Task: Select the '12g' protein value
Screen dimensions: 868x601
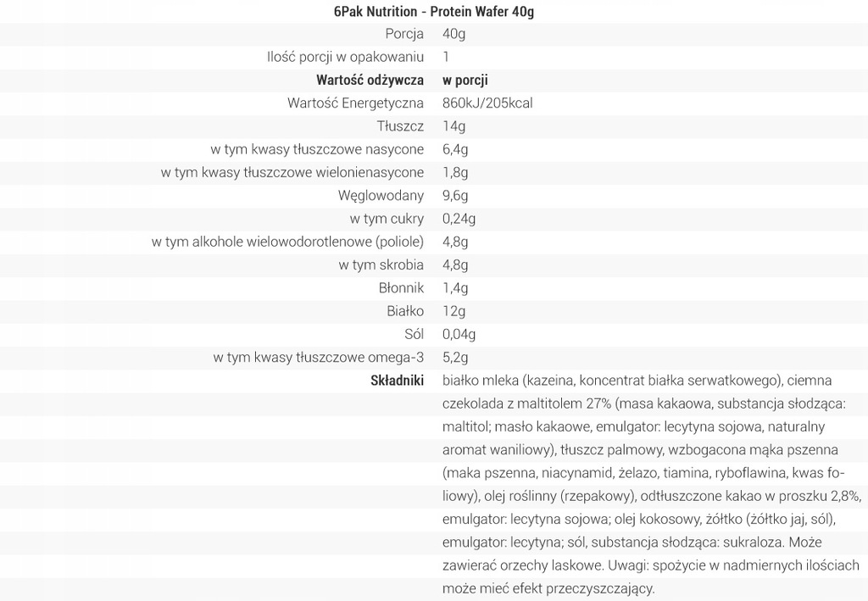Action: click(x=454, y=311)
